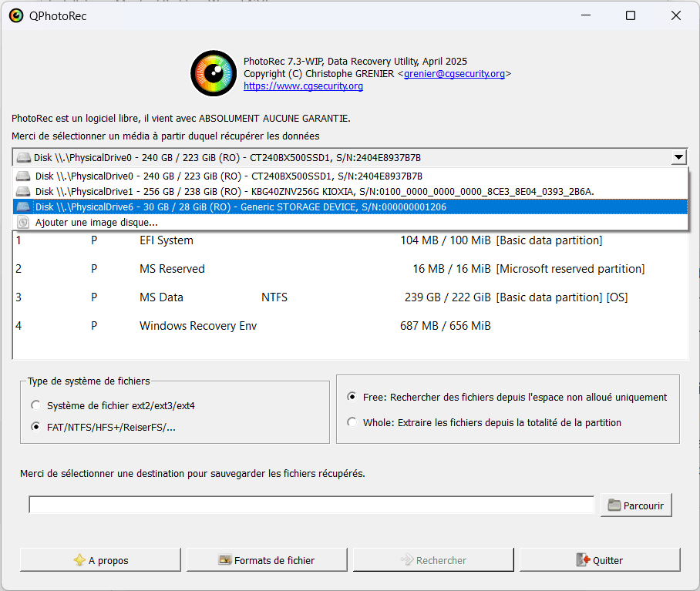Click disk icon beside PhysicalDrive1 KIOXIA entry
Viewport: 700px width, 591px height.
pyautogui.click(x=23, y=191)
